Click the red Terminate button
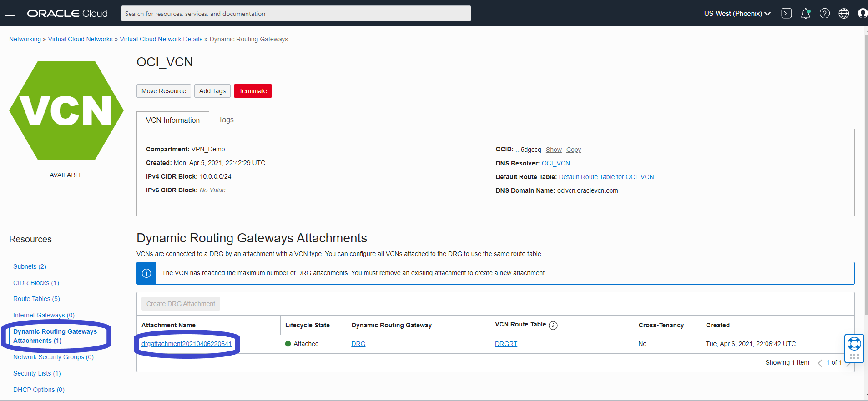The width and height of the screenshot is (868, 401). tap(252, 91)
